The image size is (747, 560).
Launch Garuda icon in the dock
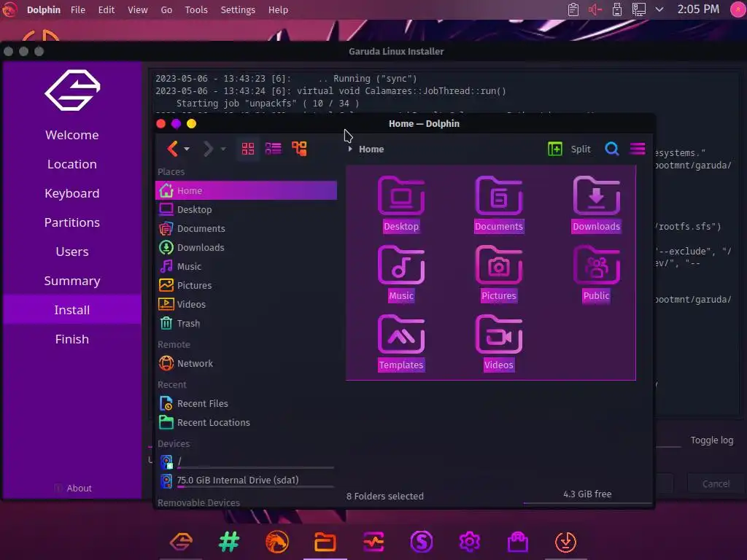tap(181, 542)
